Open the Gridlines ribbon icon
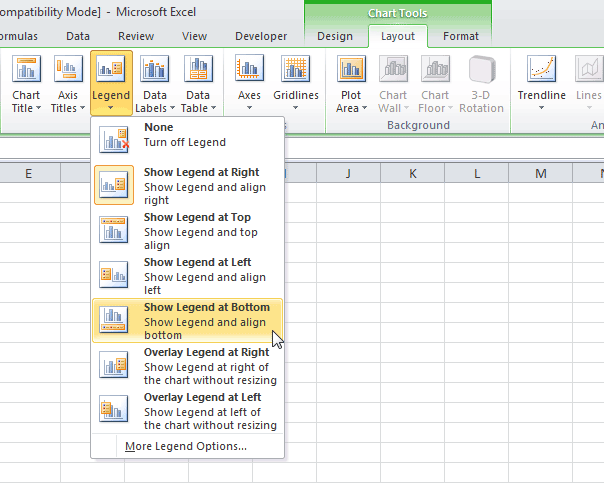 295,69
